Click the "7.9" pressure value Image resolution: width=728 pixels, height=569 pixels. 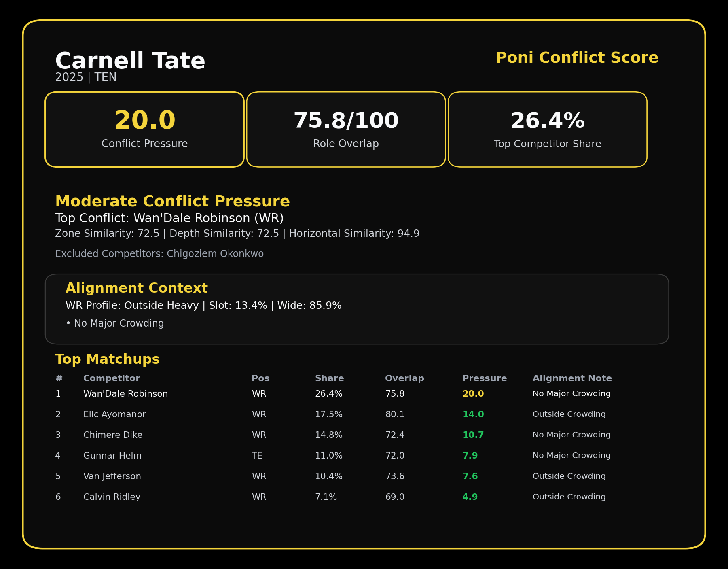coord(470,456)
